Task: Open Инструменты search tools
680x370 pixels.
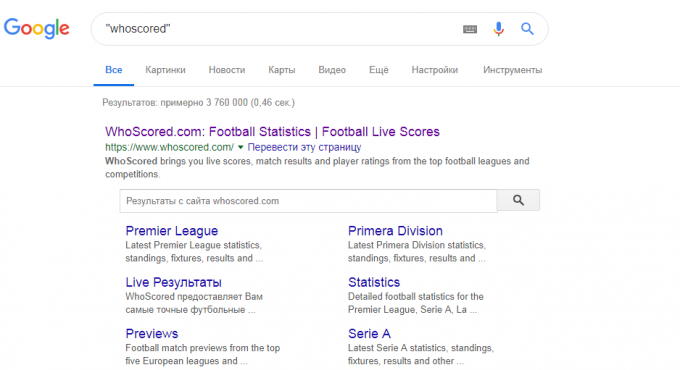Action: point(513,70)
